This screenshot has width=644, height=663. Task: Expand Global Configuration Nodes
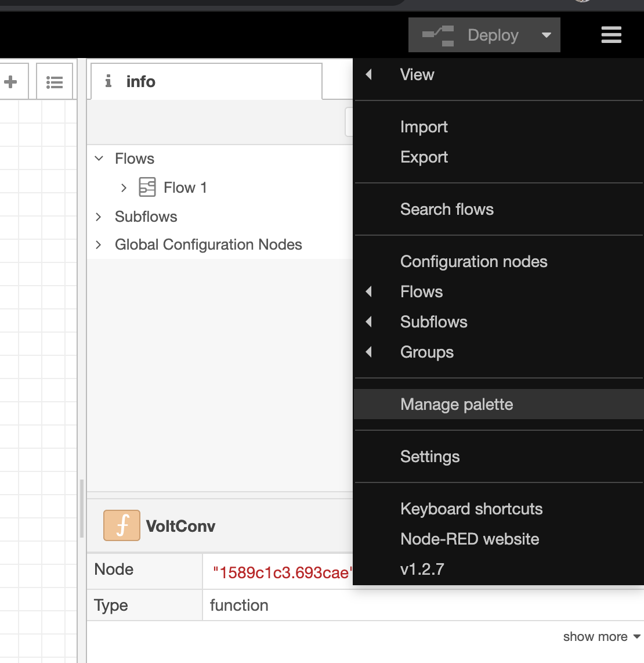coord(98,244)
